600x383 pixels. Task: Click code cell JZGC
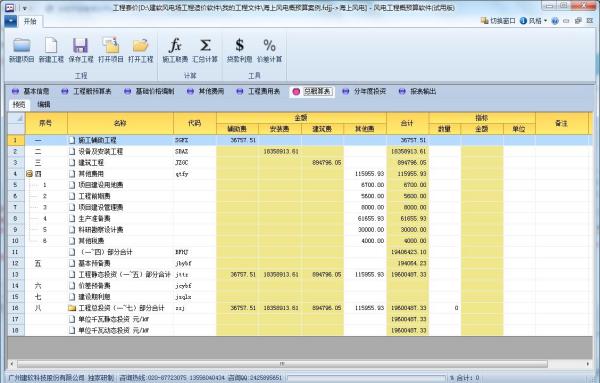click(195, 163)
